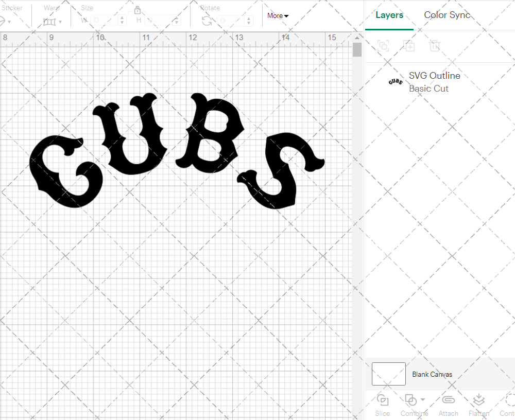Select the Slice tool
The image size is (515, 420).
(382, 405)
